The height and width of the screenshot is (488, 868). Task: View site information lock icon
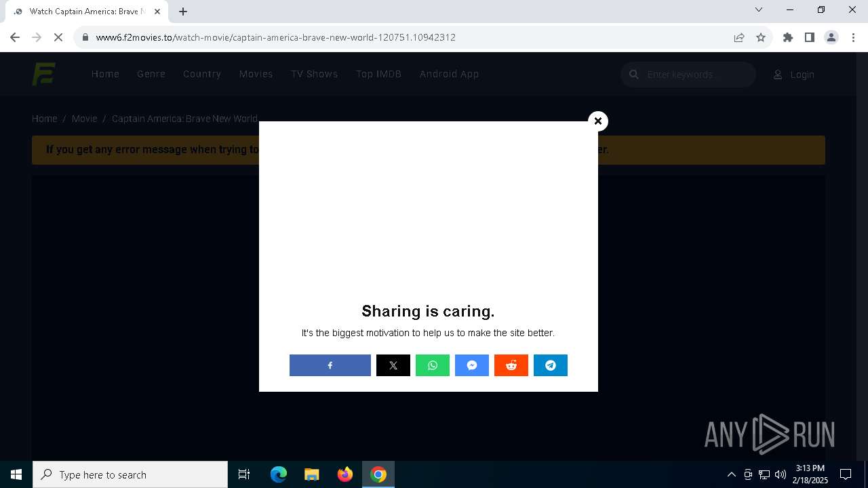85,37
